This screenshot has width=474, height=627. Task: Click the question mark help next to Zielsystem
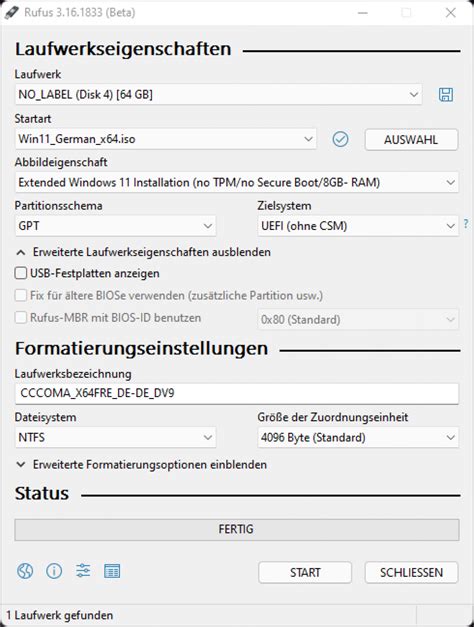(466, 224)
